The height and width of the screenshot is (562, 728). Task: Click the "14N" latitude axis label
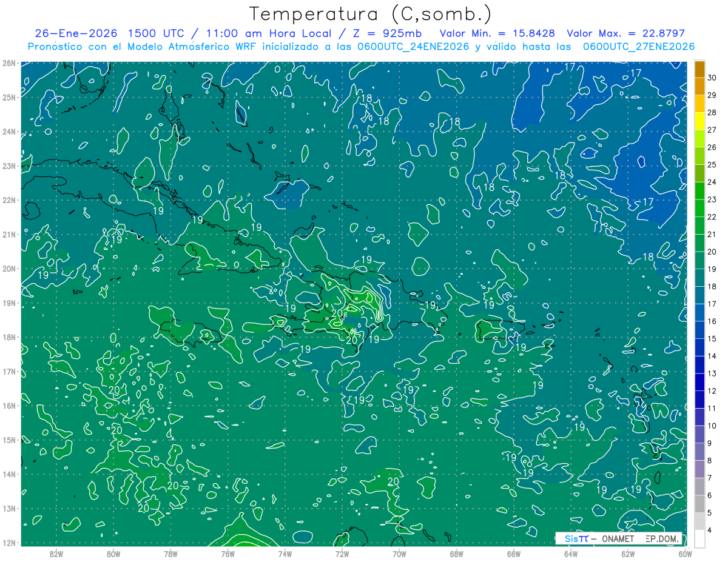pos(8,473)
